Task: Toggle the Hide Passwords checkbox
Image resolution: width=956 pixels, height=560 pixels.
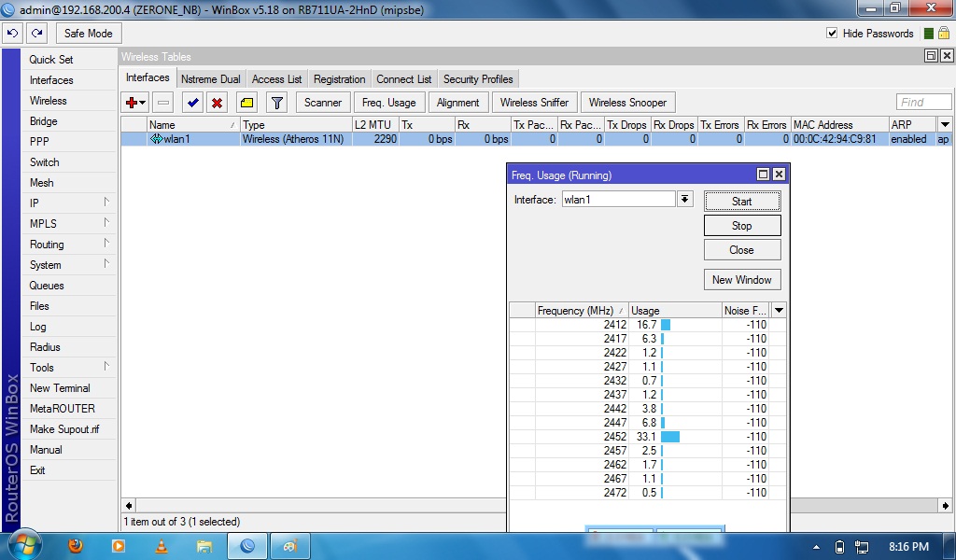Action: pos(832,33)
